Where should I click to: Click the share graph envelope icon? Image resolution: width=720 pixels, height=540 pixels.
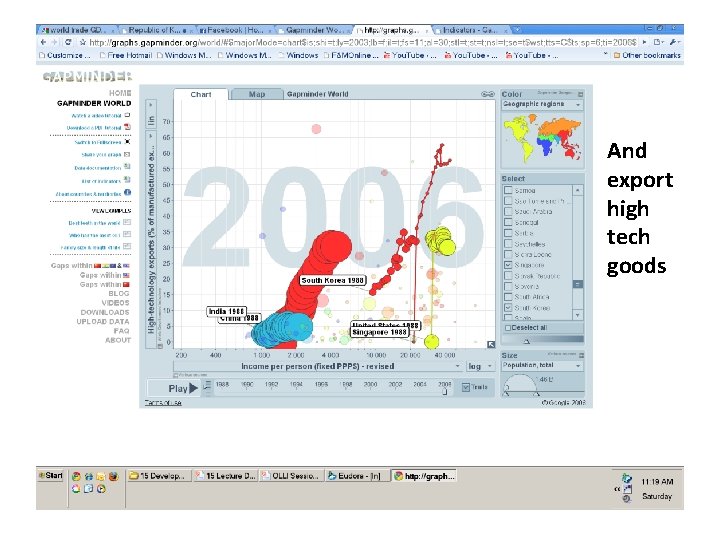click(127, 154)
